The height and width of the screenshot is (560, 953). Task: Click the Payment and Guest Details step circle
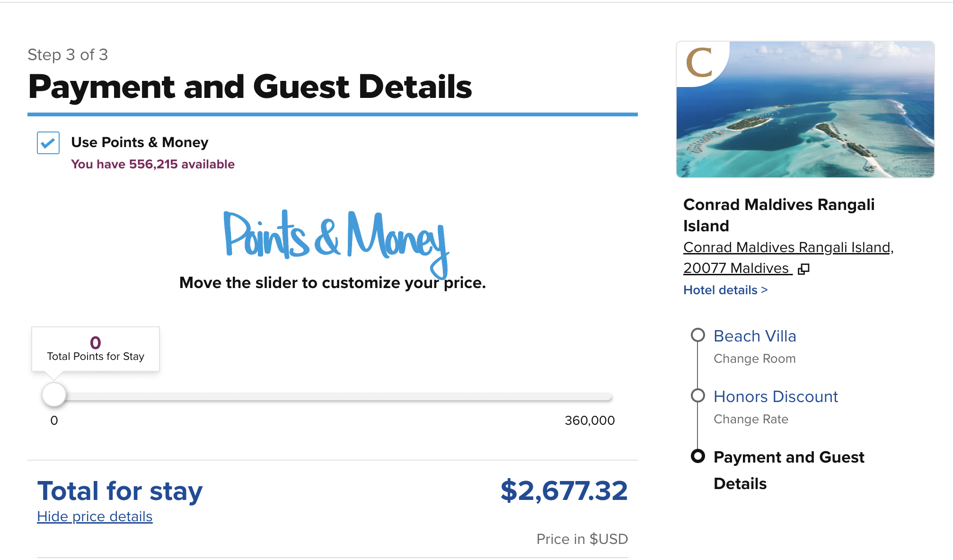tap(698, 456)
